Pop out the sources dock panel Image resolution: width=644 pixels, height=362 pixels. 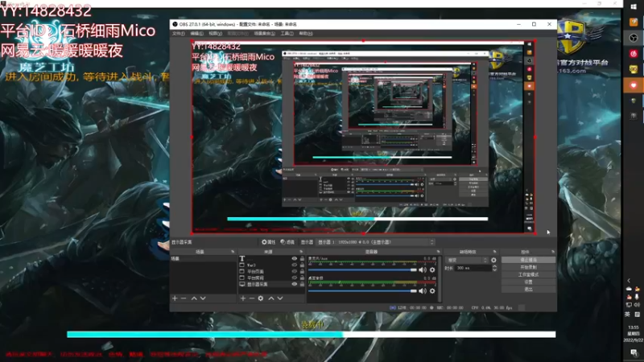(301, 252)
